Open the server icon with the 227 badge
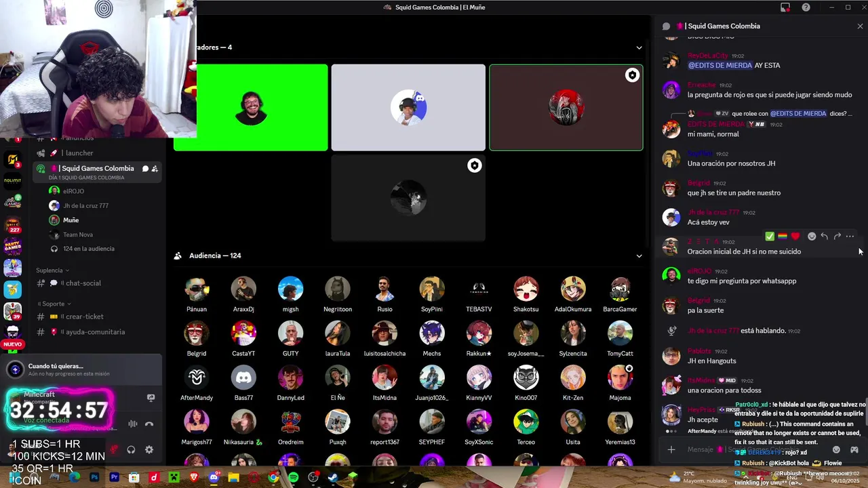 (x=12, y=224)
